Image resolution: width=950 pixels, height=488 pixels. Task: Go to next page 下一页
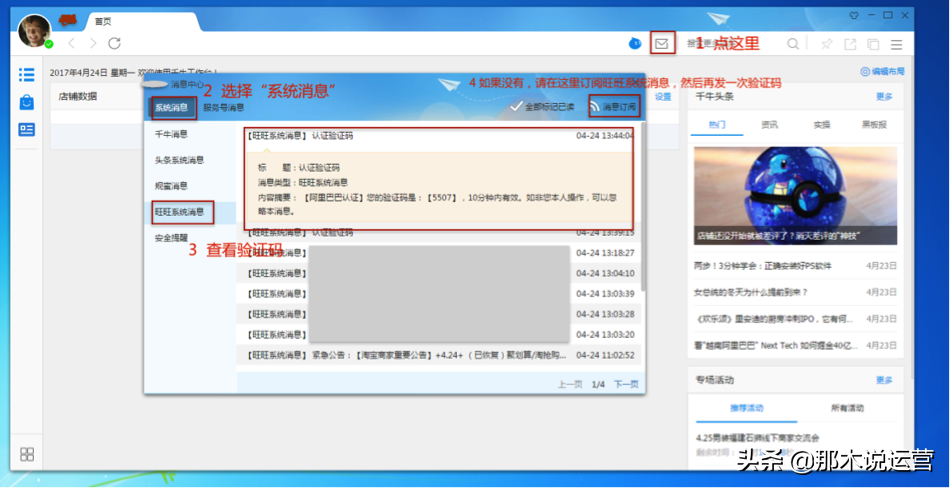point(626,384)
